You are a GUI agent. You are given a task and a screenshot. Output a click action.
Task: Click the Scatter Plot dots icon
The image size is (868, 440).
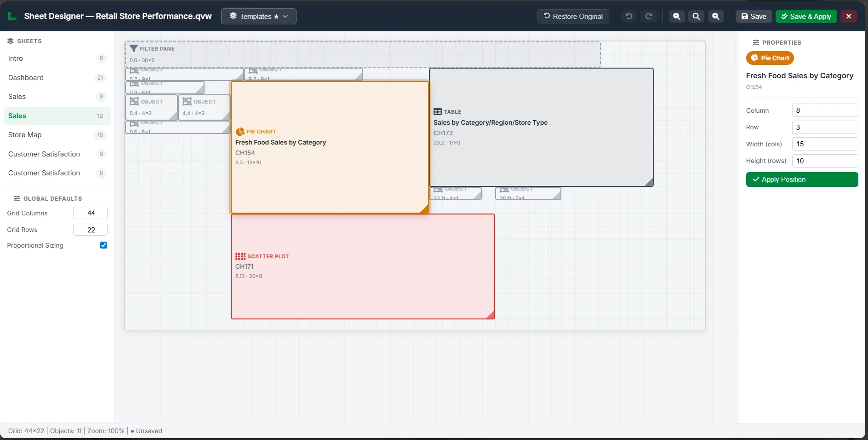click(240, 256)
